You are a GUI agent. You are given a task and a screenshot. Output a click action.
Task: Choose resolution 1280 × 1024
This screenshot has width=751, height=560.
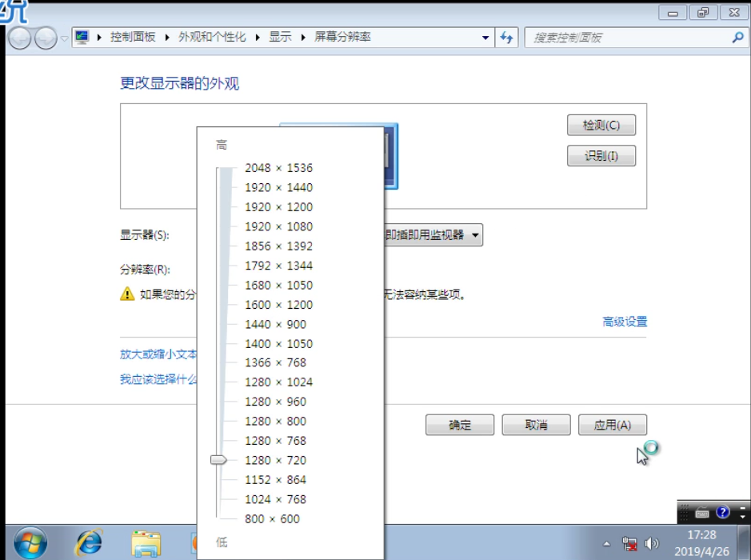coord(278,382)
